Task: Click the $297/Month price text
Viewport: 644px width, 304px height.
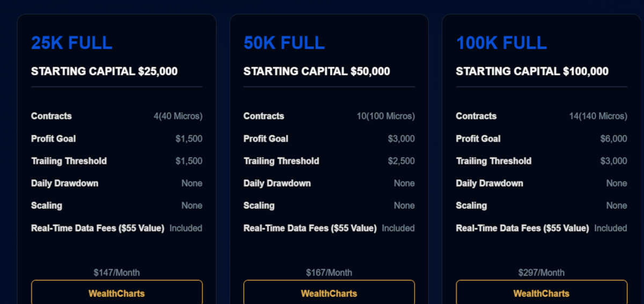Action: [541, 273]
